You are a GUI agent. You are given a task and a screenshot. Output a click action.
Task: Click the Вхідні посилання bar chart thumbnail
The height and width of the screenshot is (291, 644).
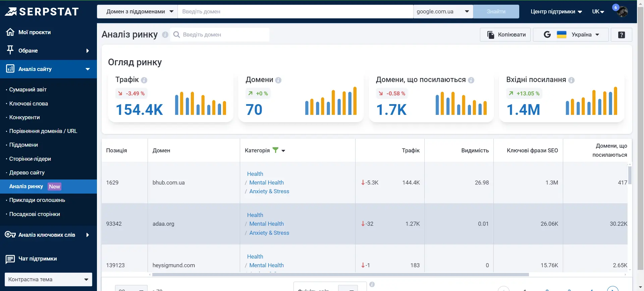(591, 101)
